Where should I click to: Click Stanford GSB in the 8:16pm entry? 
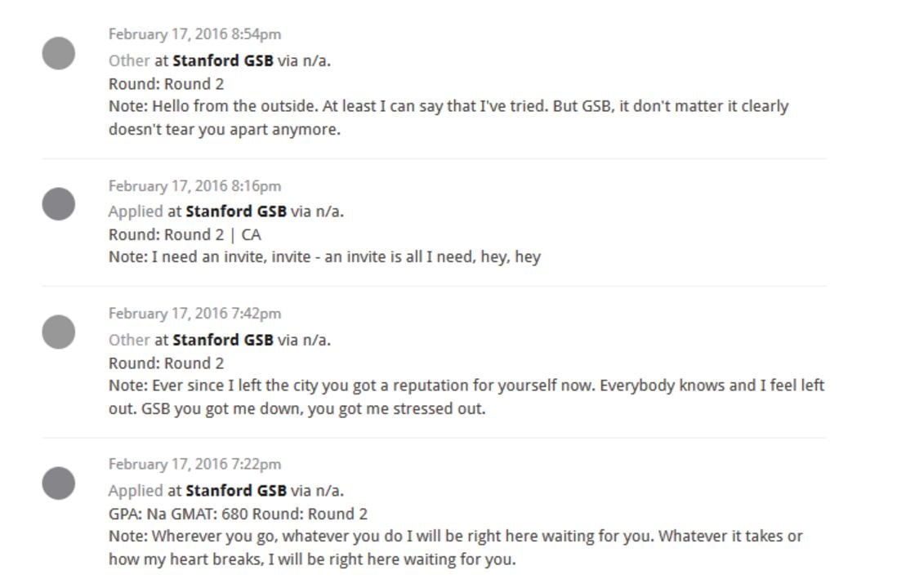click(236, 212)
